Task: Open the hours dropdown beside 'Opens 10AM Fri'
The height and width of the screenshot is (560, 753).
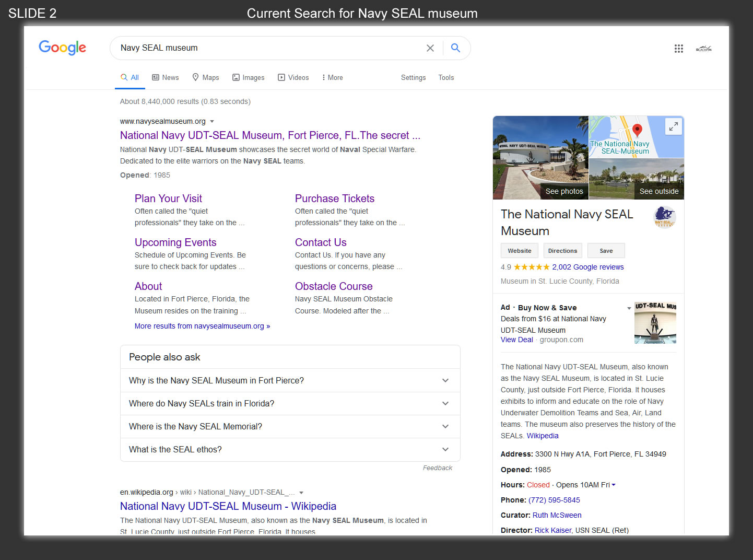Action: coord(614,485)
